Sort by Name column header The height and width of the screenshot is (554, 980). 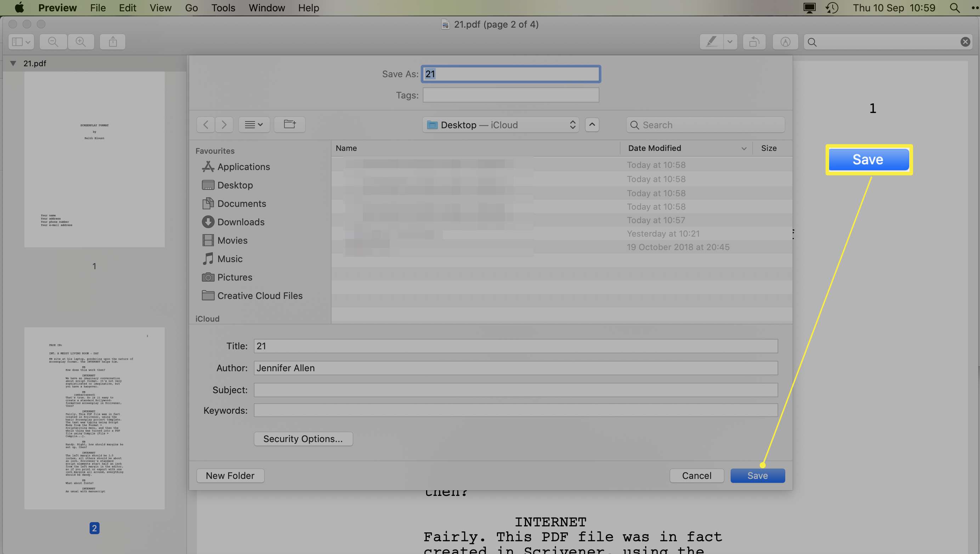pos(476,148)
